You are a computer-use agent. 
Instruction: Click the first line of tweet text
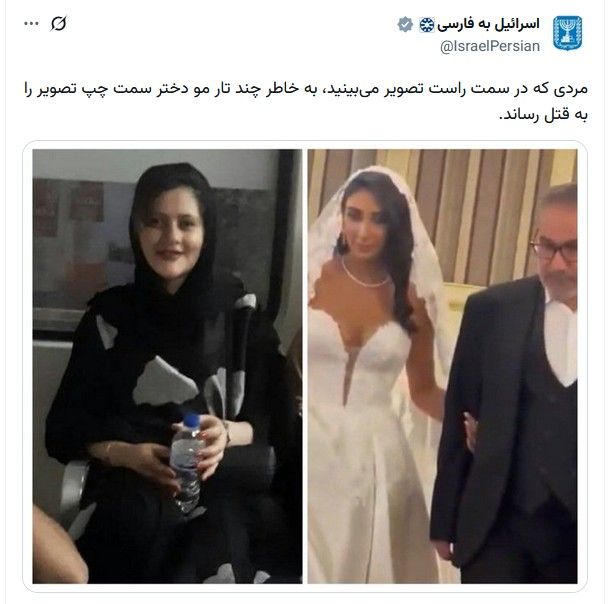click(x=306, y=89)
